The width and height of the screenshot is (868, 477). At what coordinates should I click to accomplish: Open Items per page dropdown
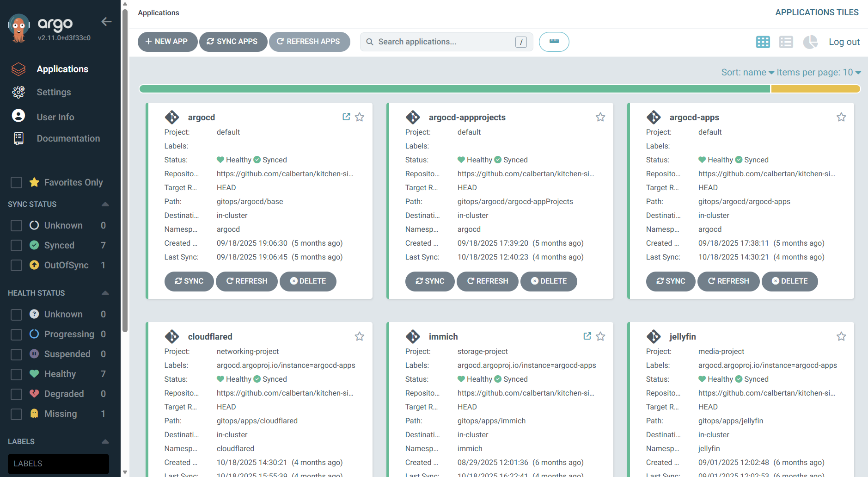818,73
